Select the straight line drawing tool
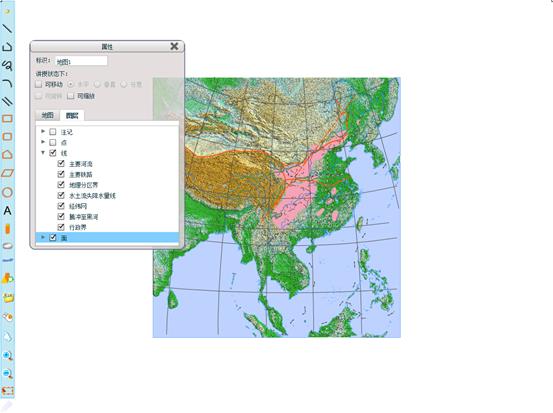553x413 pixels. 7,28
